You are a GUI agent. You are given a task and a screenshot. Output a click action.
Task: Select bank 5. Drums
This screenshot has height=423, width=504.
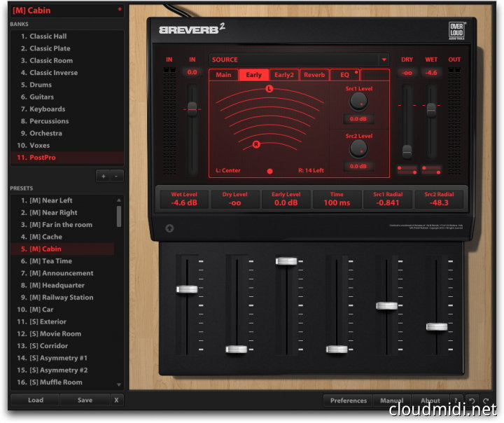point(67,85)
